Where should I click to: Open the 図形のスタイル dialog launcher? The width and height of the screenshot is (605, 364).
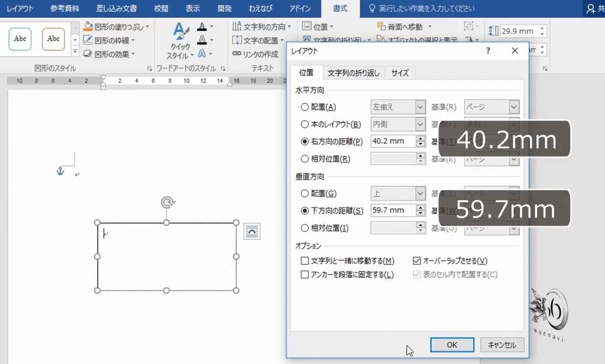point(149,69)
